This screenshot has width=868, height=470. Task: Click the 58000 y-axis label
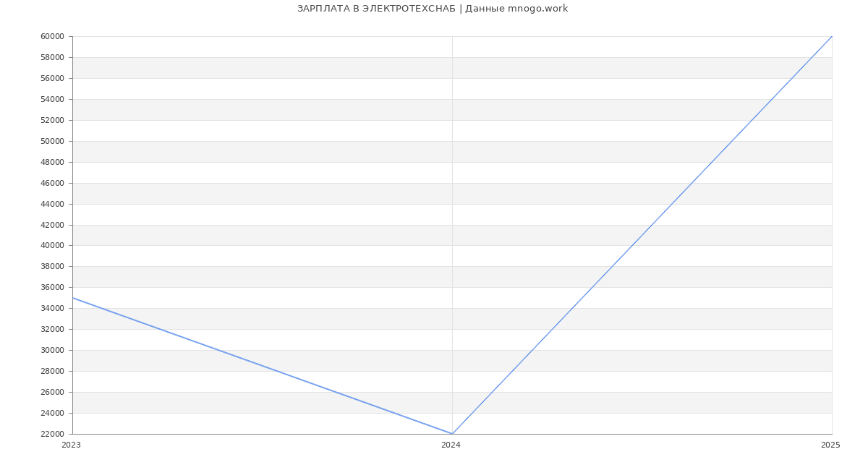pos(53,57)
